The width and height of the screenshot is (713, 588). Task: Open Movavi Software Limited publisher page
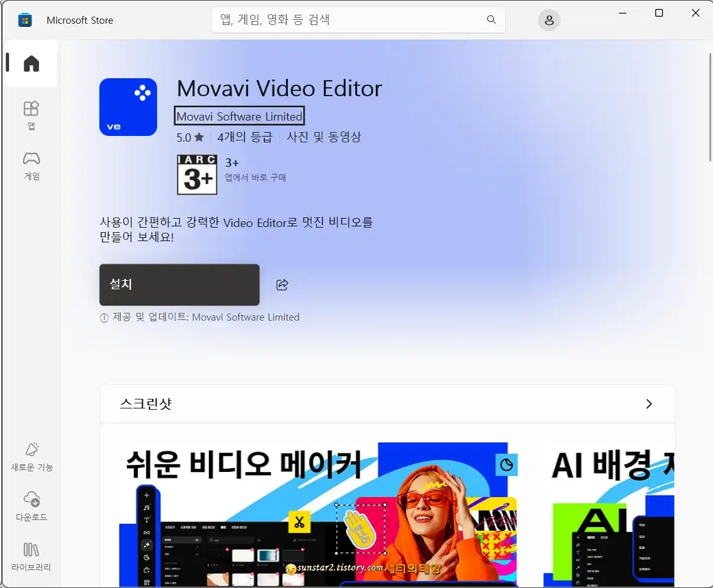(239, 116)
